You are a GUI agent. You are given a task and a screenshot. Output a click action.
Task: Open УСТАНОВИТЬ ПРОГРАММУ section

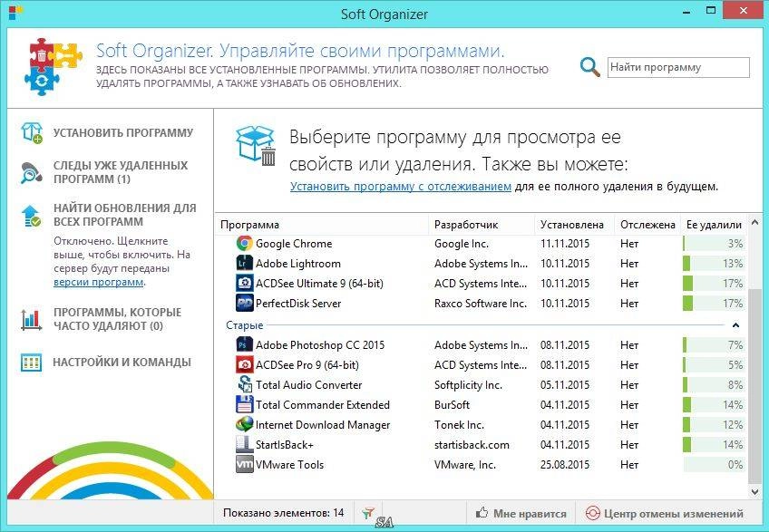(123, 133)
